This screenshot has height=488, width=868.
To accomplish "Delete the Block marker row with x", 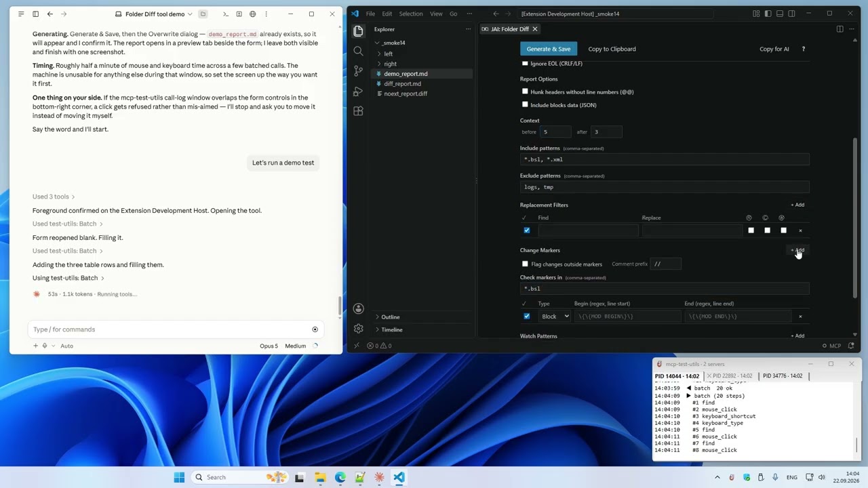I will click(800, 317).
